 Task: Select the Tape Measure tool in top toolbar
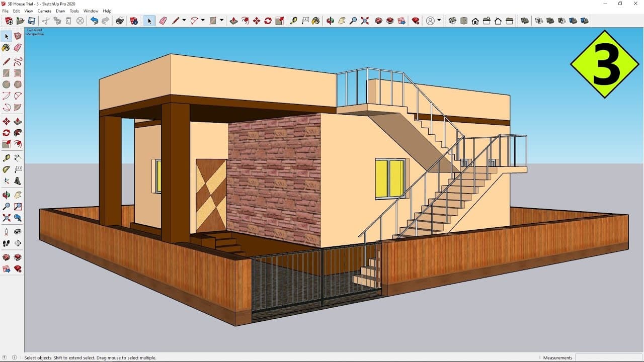pyautogui.click(x=294, y=21)
